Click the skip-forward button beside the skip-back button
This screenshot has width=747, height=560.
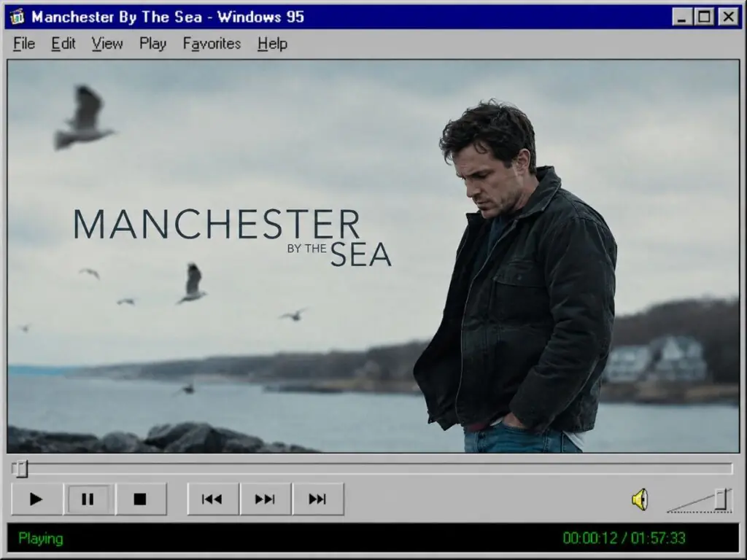(266, 499)
